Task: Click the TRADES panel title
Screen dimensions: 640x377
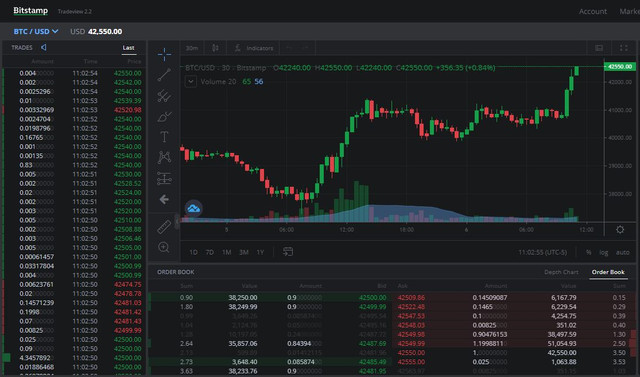Action: [x=22, y=48]
